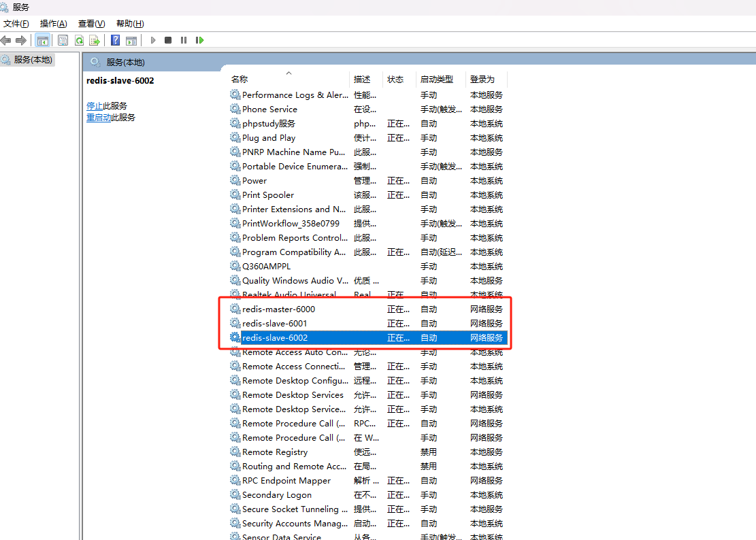
Task: Click the gear icon beside redis-slave-6002
Action: tap(235, 338)
